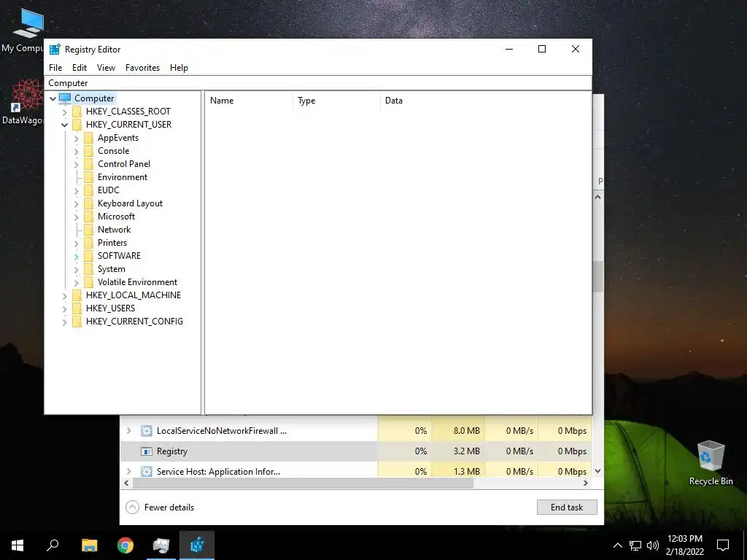Click the Console folder icon
The image size is (747, 560).
[x=88, y=151]
